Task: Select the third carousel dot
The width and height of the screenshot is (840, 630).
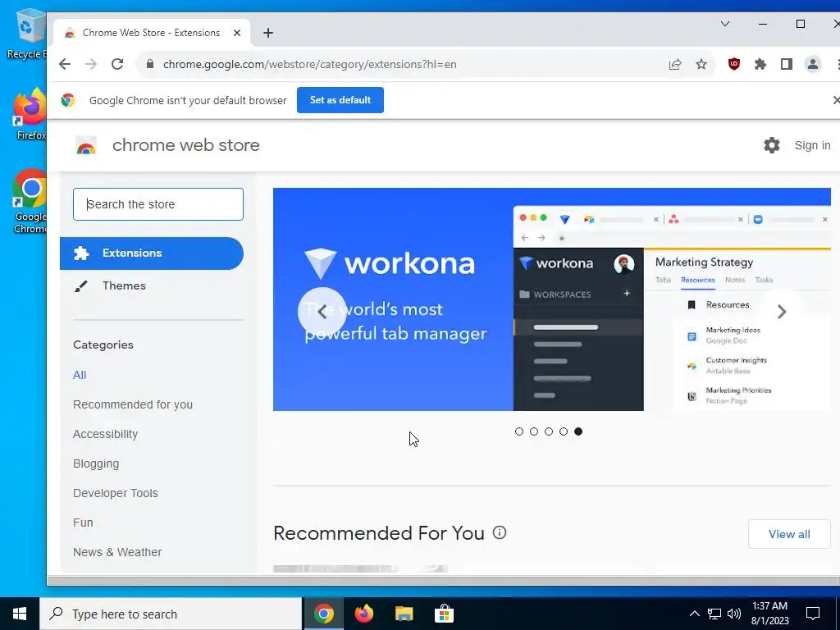Action: pyautogui.click(x=549, y=431)
